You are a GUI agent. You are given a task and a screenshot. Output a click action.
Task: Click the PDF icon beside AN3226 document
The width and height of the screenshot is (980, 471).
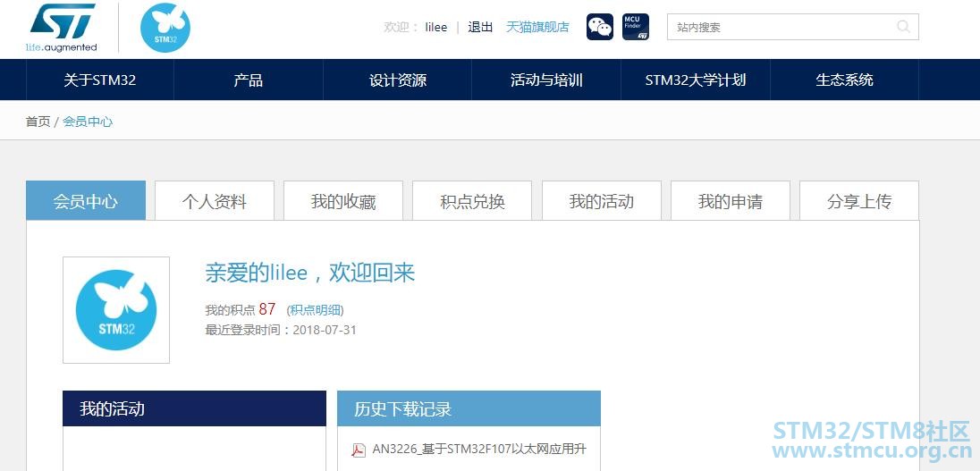(x=359, y=450)
